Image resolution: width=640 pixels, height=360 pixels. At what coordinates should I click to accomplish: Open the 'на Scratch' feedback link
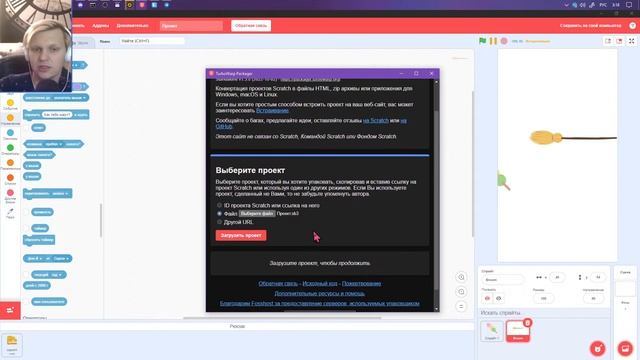tap(376, 120)
